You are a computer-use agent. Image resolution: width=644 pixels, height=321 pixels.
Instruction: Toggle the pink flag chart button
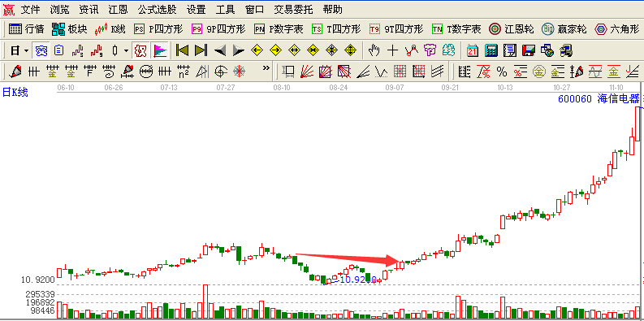tap(159, 50)
